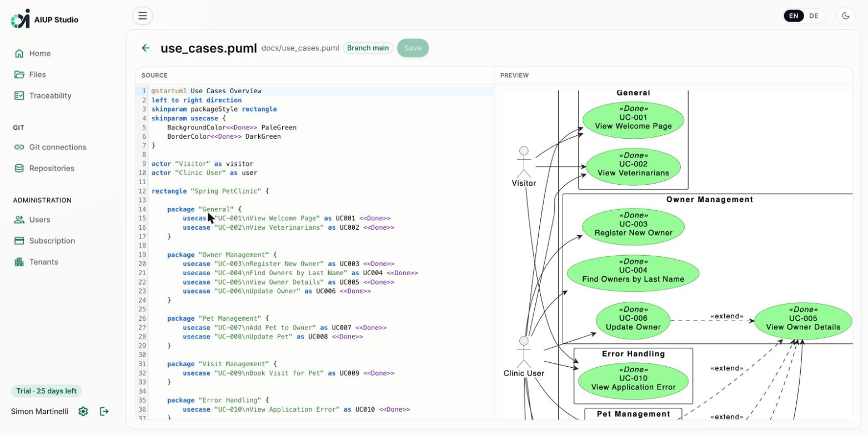868x436 pixels.
Task: Click code line 'actor "Visitor" as visitor'
Action: (202, 164)
